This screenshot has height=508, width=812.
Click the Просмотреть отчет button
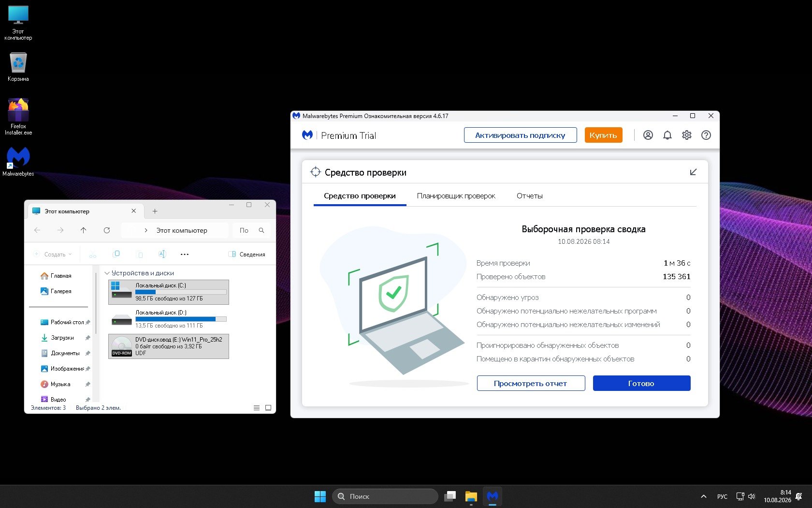coord(531,383)
